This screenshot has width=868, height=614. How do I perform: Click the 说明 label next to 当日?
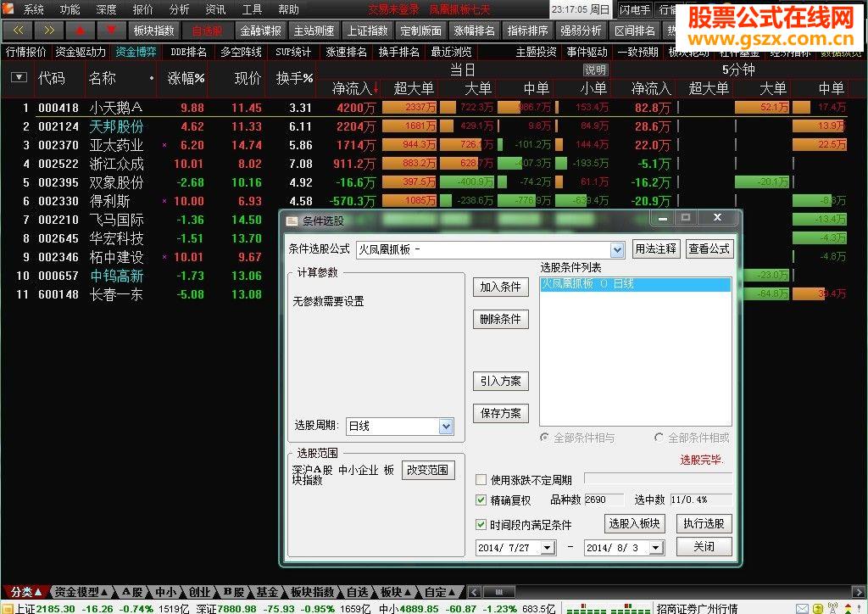tap(595, 70)
